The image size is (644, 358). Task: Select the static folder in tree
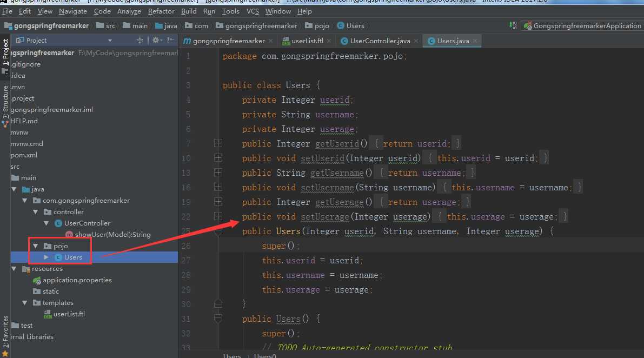pyautogui.click(x=45, y=291)
